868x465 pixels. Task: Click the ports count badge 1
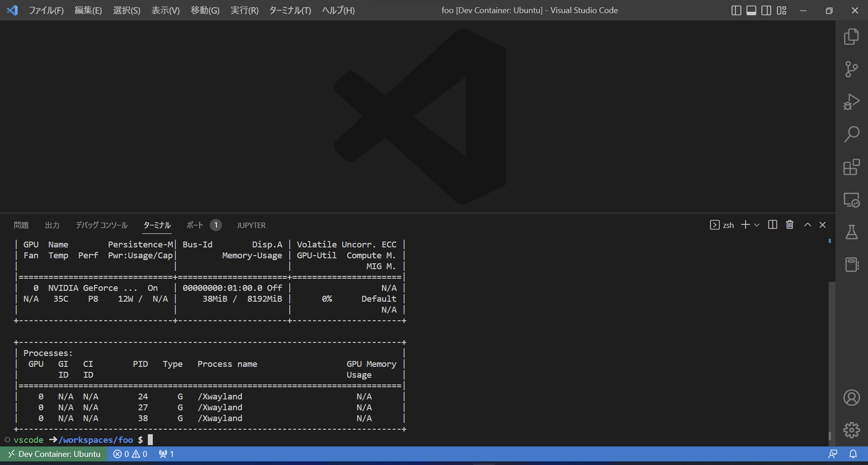pyautogui.click(x=216, y=225)
